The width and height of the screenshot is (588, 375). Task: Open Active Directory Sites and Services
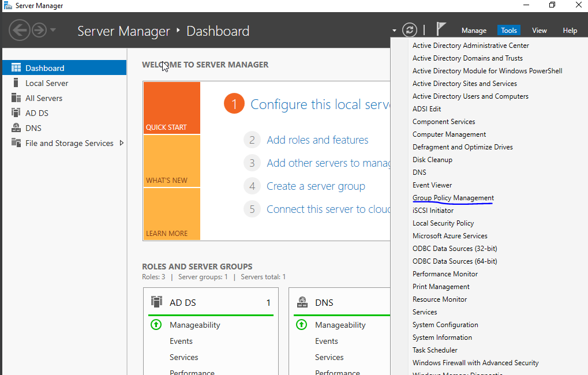[465, 84]
